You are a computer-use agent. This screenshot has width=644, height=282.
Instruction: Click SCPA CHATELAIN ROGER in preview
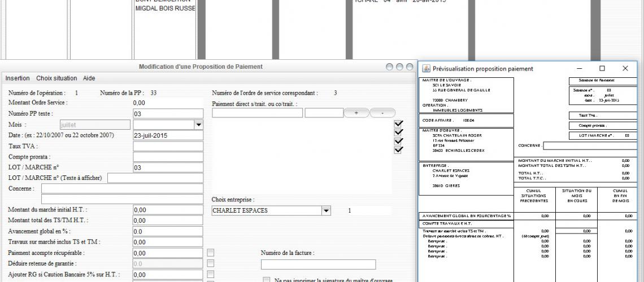coord(457,135)
